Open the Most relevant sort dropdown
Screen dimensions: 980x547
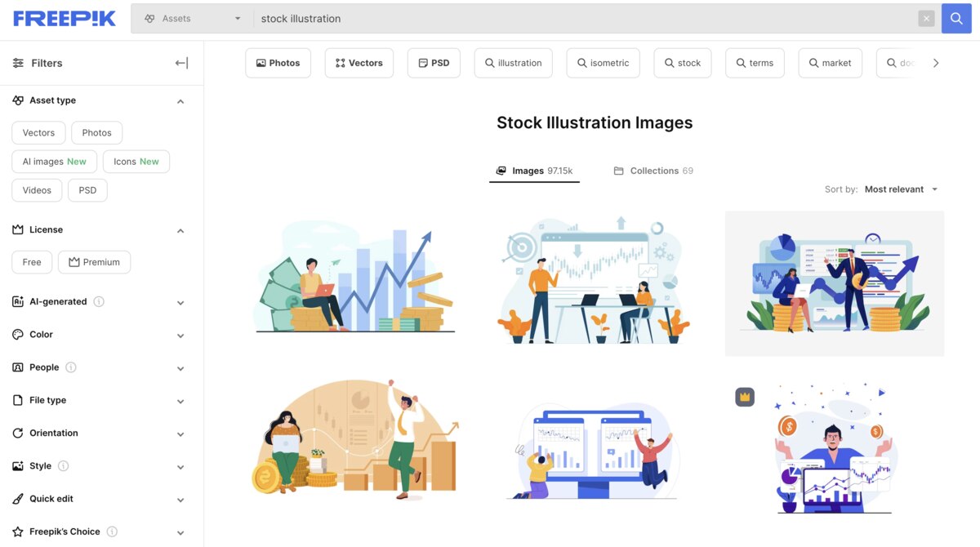click(900, 189)
